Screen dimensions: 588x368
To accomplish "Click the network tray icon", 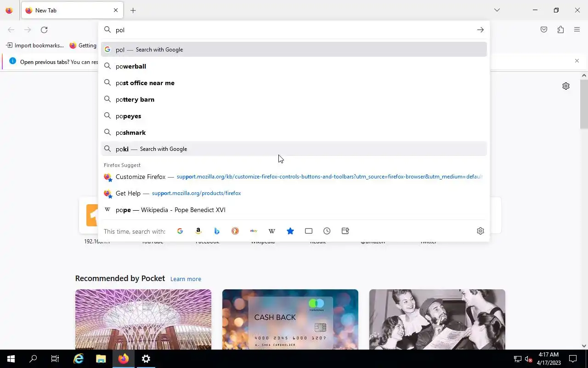I will pyautogui.click(x=517, y=359).
